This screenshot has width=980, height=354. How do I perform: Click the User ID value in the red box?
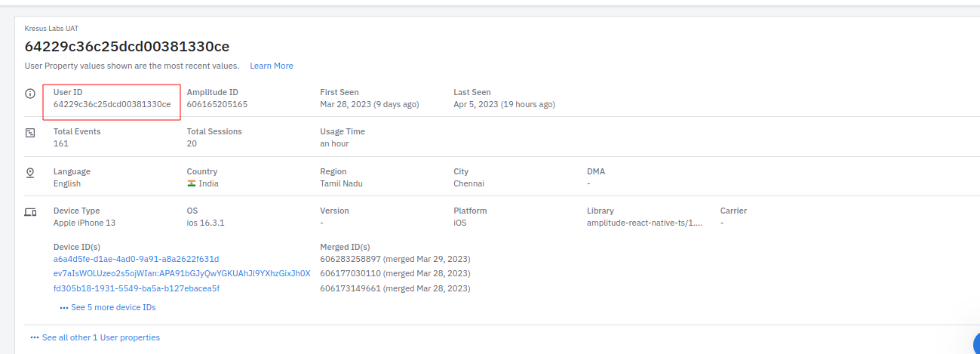(112, 104)
